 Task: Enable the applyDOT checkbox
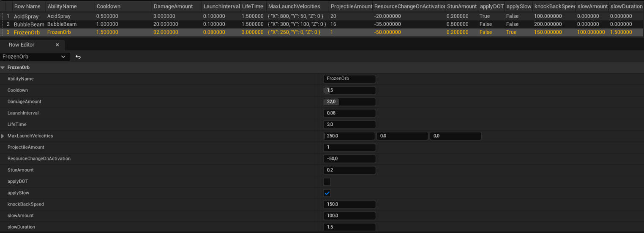(327, 182)
